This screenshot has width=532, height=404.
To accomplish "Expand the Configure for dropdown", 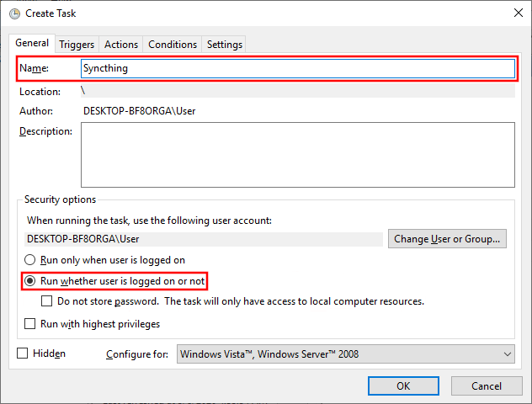I will click(x=345, y=354).
